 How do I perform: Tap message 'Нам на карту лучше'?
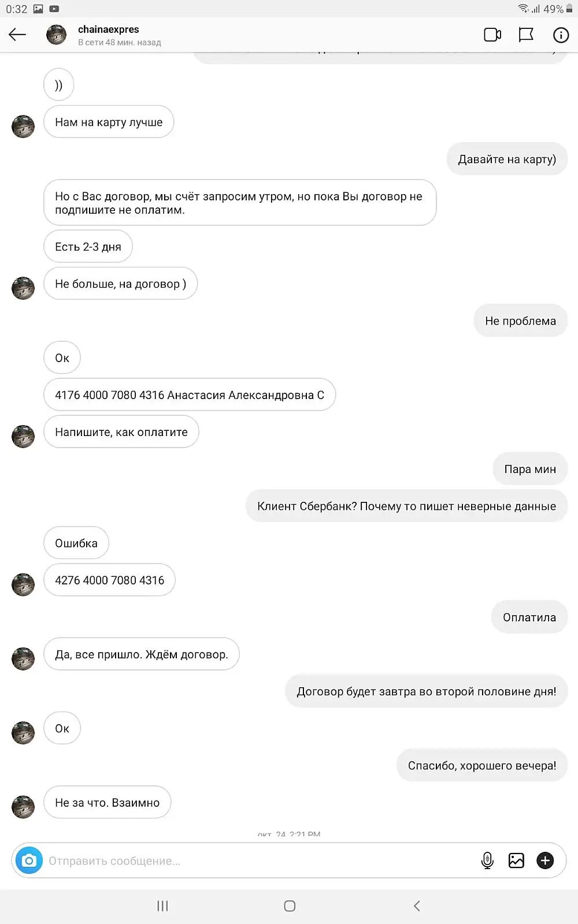109,122
